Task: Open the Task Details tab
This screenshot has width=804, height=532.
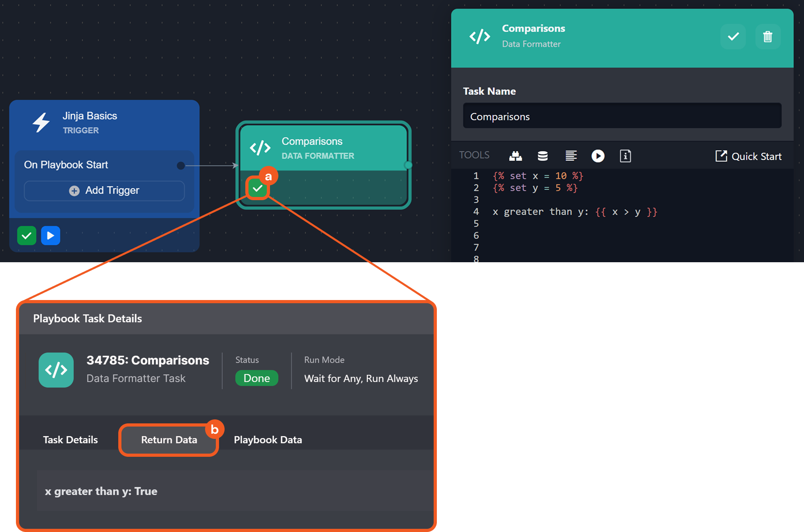Action: tap(70, 440)
